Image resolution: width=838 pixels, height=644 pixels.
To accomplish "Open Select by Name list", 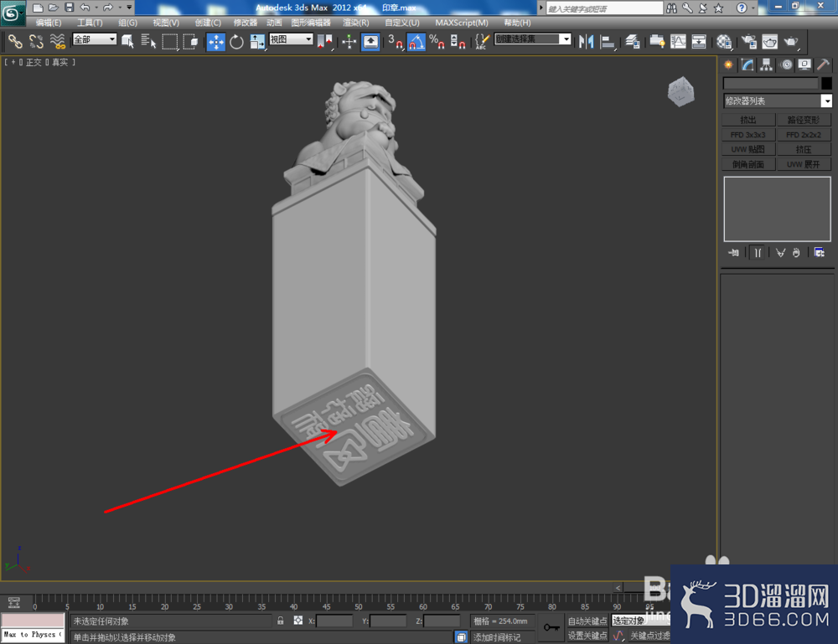I will pos(148,41).
